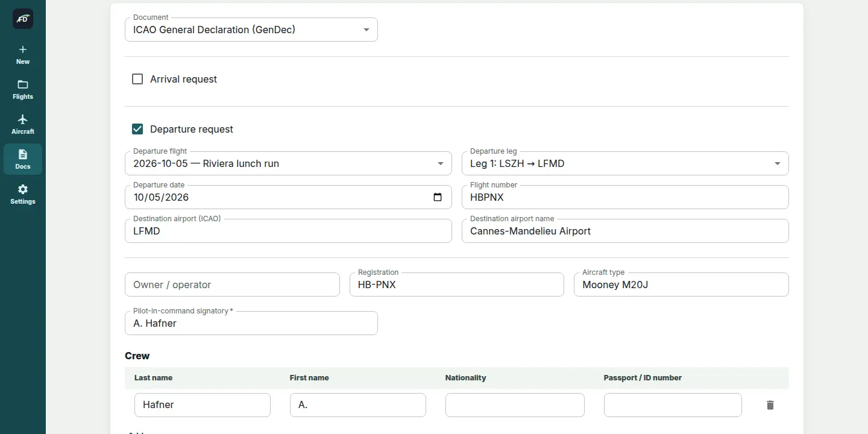The width and height of the screenshot is (868, 434).
Task: Edit the Pilot-in-command signatory field
Action: pos(251,323)
